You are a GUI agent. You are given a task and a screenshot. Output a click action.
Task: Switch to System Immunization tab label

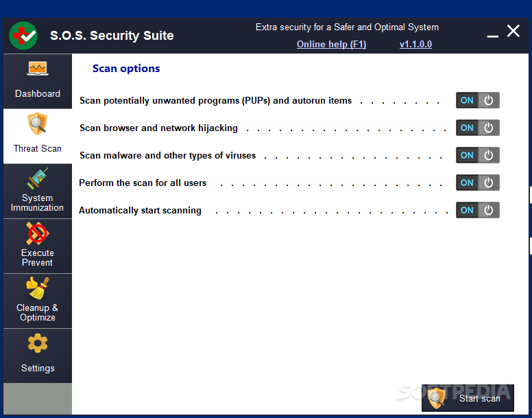[x=37, y=202]
